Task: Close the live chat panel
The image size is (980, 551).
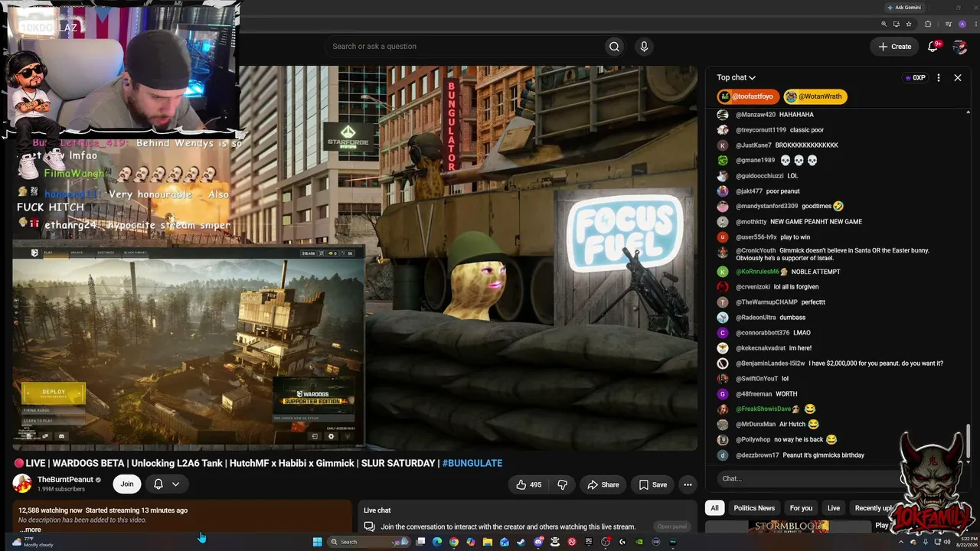Action: (957, 77)
